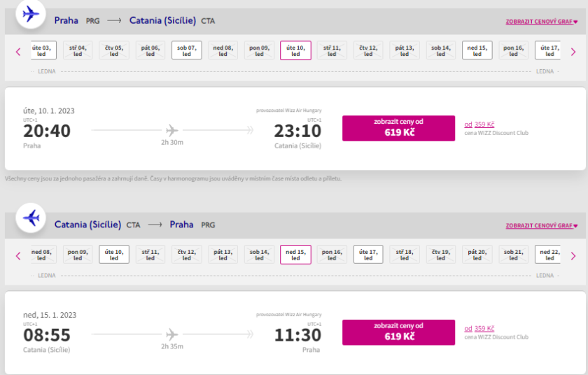The image size is (588, 375).
Task: Go to next outbound dates arrow
Action: point(573,51)
